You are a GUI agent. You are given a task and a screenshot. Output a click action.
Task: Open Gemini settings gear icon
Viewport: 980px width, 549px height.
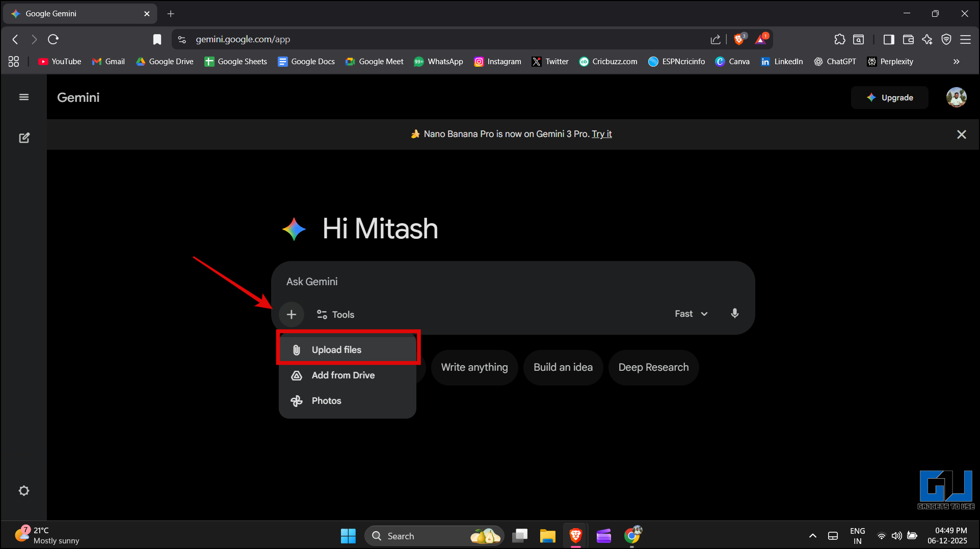click(24, 491)
